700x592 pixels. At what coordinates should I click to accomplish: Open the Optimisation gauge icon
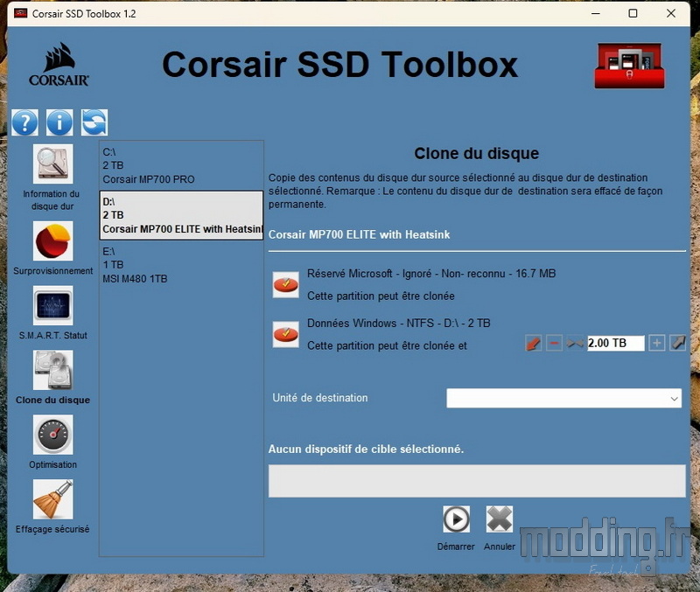52,435
